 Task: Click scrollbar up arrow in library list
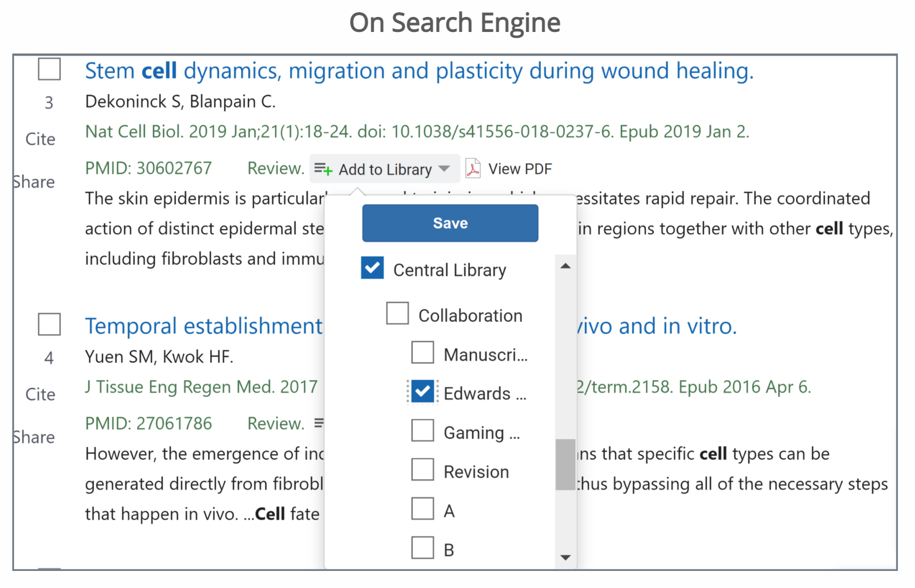pyautogui.click(x=566, y=266)
